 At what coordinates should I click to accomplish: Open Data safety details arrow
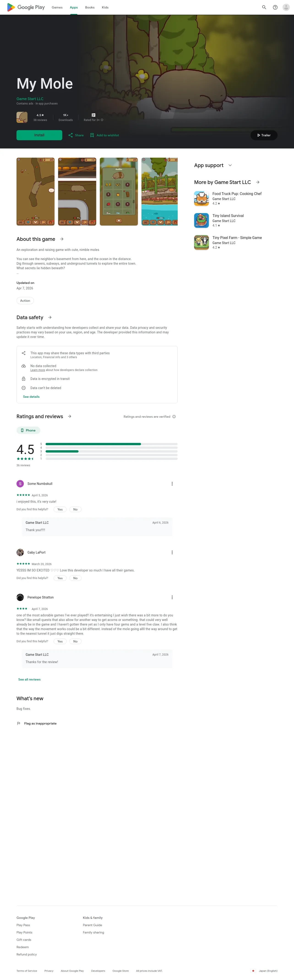click(50, 317)
